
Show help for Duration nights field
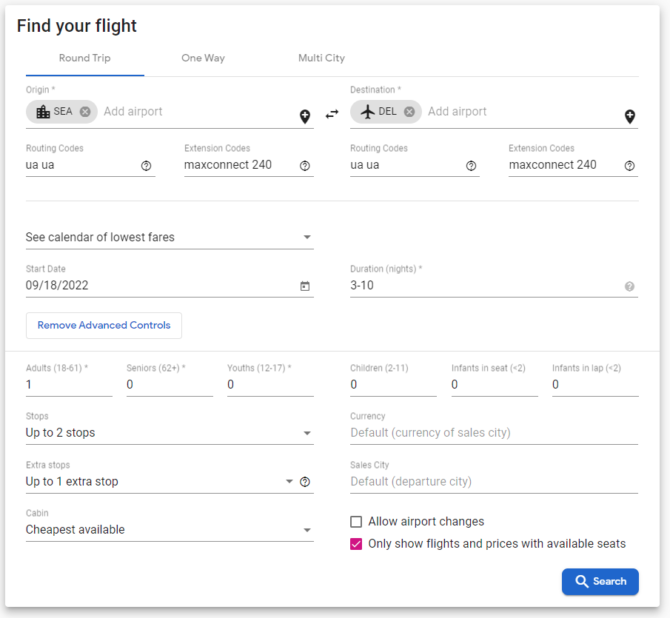tap(629, 286)
